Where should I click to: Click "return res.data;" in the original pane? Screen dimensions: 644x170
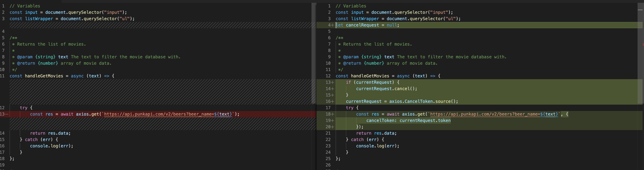click(x=50, y=133)
